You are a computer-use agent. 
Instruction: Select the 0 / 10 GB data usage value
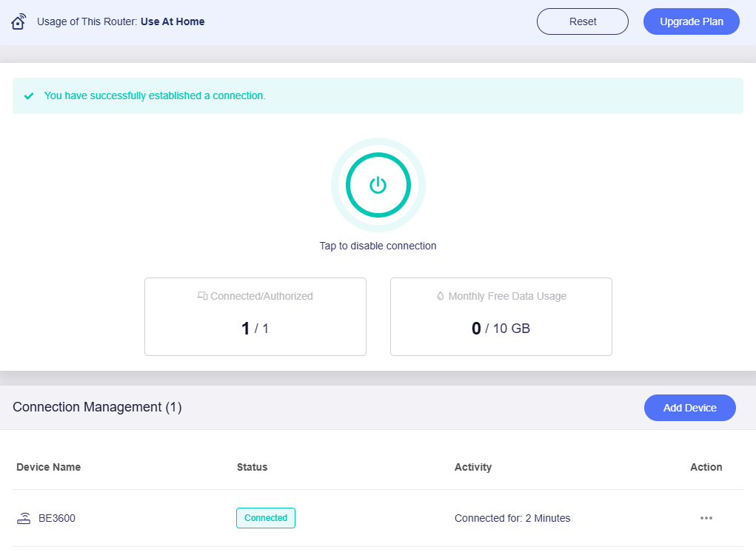(501, 329)
